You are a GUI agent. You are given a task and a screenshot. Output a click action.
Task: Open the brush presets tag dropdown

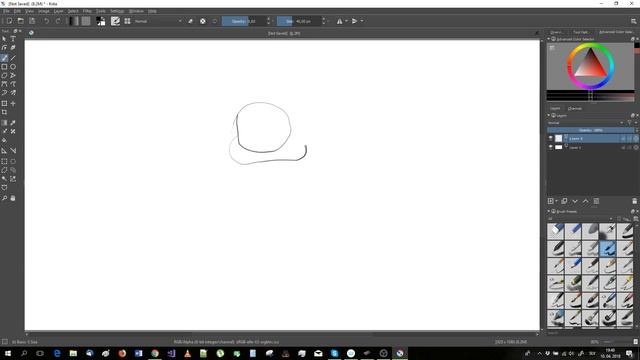(x=581, y=219)
